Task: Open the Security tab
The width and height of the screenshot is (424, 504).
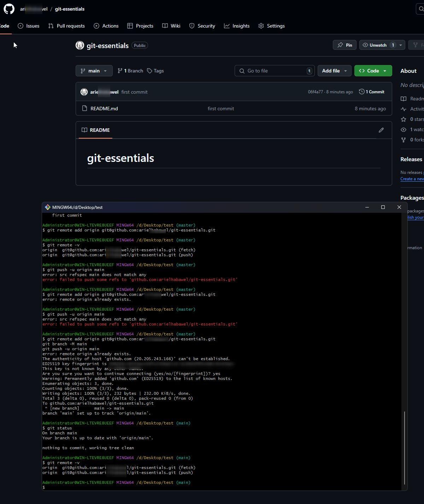Action: 202,26
